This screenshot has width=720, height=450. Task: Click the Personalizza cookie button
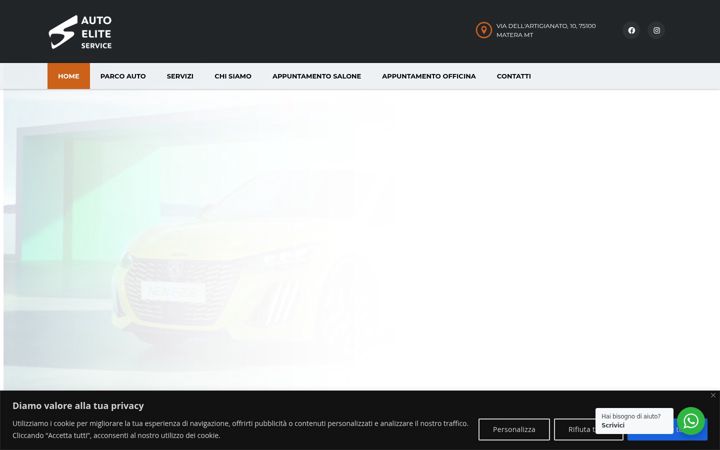click(x=514, y=429)
